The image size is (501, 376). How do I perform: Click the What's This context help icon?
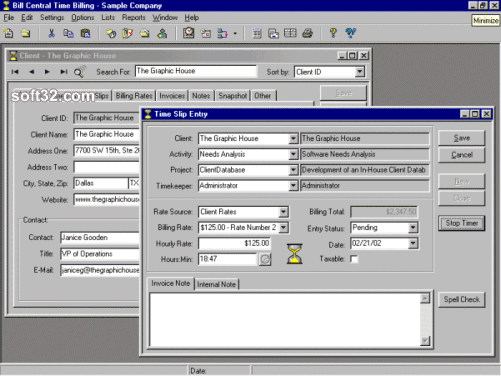click(350, 33)
